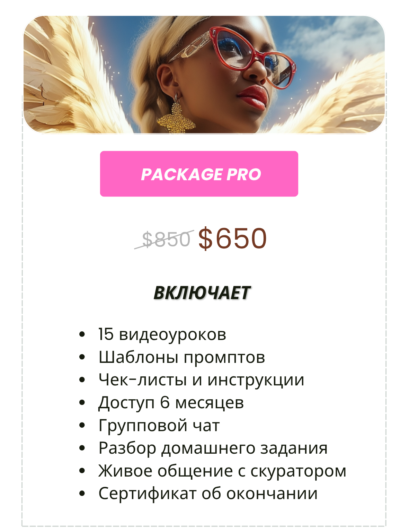Select Живое общение с скуратором item
Image resolution: width=409 pixels, height=532 pixels.
coord(222,471)
